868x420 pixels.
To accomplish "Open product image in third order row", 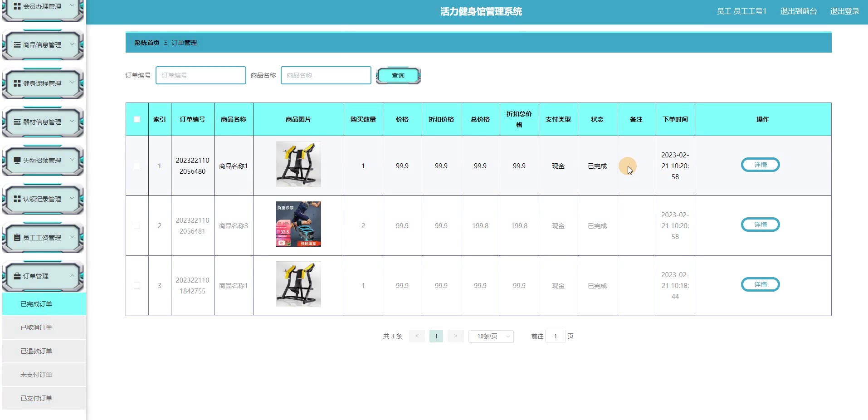I will point(298,284).
